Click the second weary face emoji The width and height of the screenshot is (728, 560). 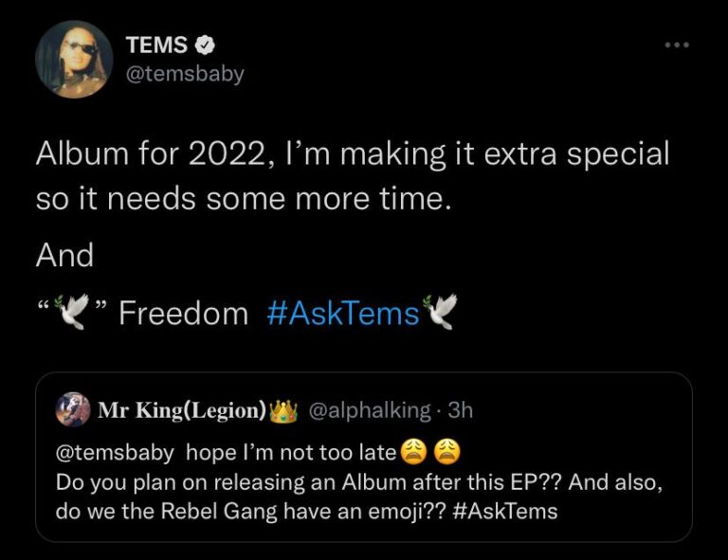click(447, 452)
